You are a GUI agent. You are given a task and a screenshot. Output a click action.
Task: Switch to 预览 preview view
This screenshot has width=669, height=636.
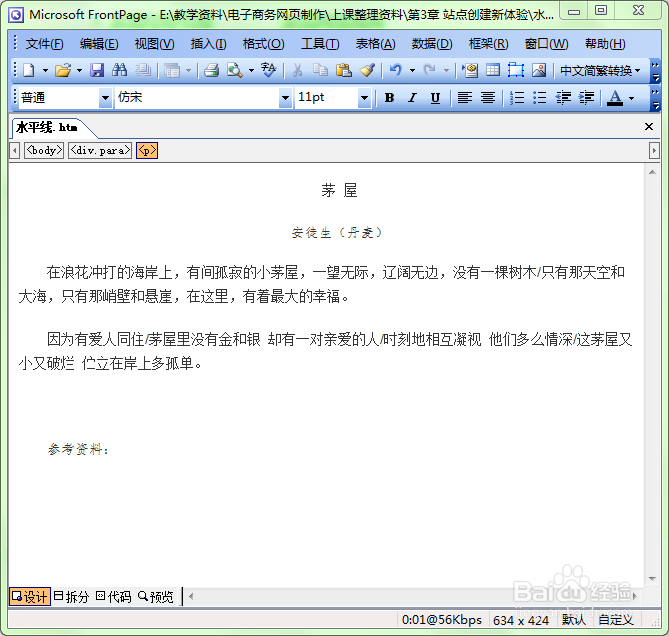(156, 596)
